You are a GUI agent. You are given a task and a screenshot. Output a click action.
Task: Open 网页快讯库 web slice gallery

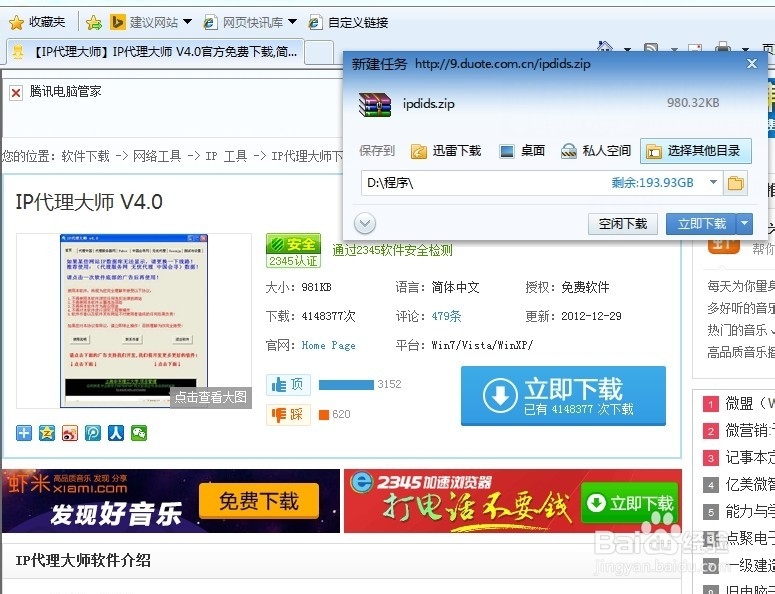click(244, 22)
